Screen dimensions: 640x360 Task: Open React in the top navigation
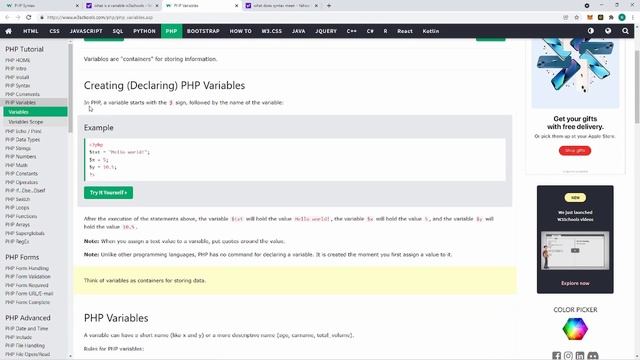coord(405,31)
